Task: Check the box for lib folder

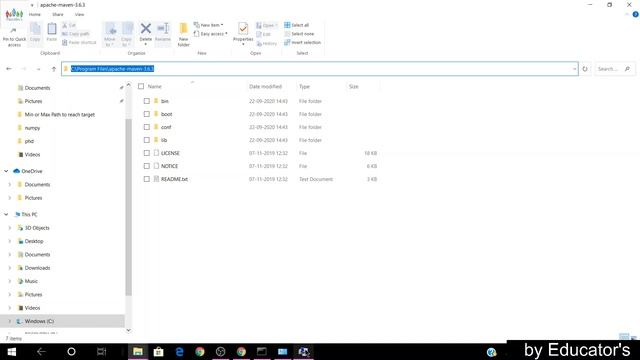Action: coord(147,140)
